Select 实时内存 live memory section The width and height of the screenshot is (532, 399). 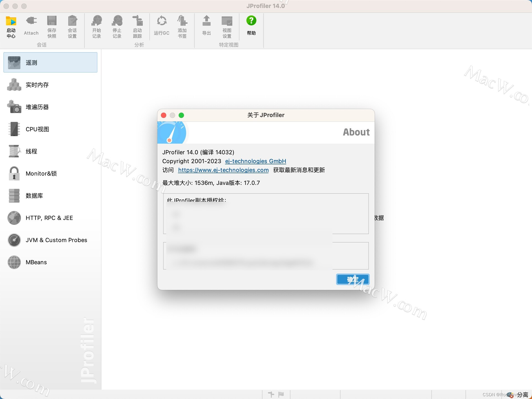[x=50, y=85]
